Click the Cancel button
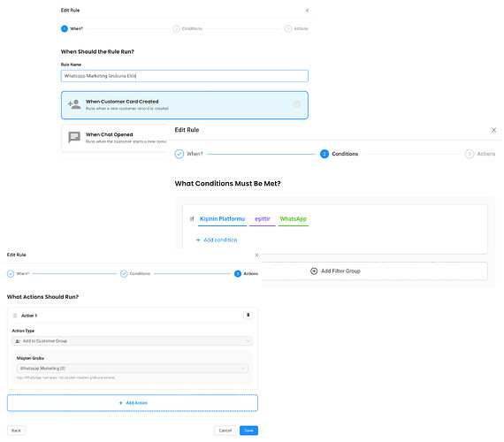 [x=225, y=431]
